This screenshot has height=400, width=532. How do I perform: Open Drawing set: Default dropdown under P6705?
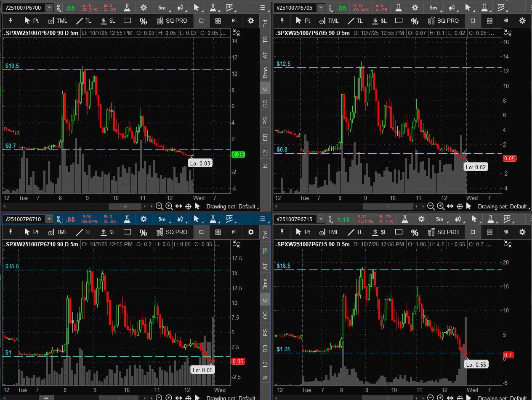click(x=503, y=206)
